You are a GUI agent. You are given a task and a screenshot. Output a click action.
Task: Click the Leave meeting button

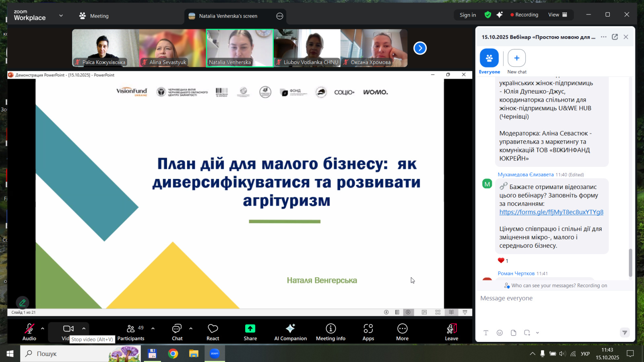click(x=451, y=332)
